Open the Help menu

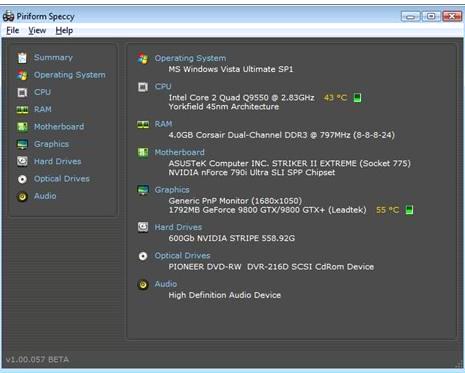point(64,31)
